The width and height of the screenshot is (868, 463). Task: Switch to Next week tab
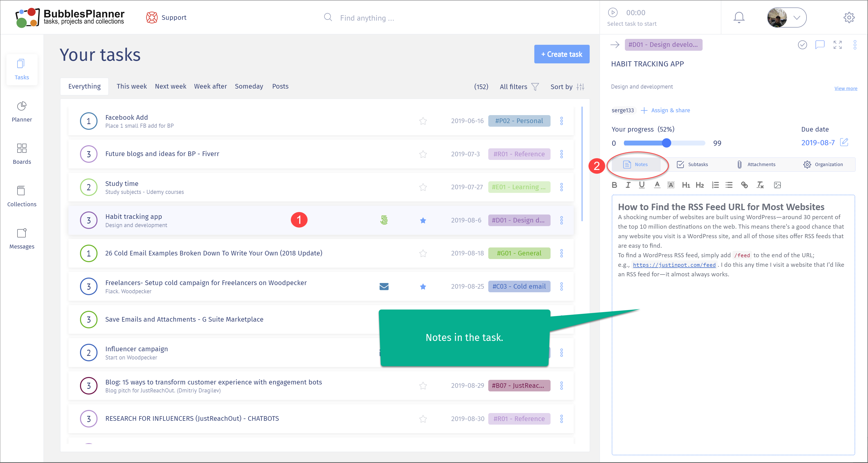click(x=170, y=86)
